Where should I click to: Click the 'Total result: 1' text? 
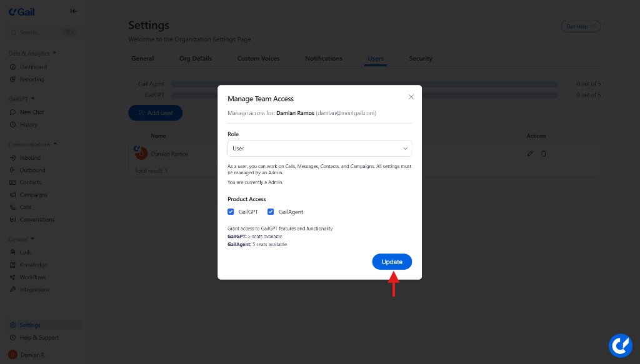click(x=151, y=171)
